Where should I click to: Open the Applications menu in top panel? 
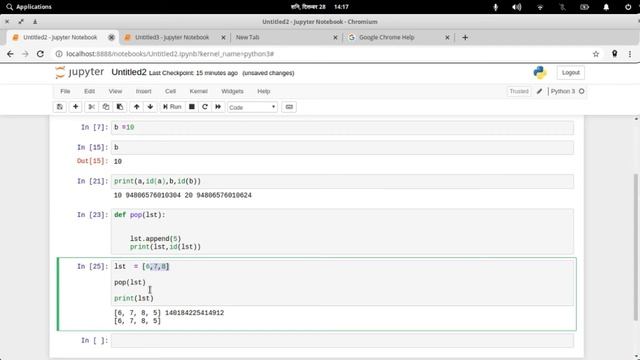point(29,7)
